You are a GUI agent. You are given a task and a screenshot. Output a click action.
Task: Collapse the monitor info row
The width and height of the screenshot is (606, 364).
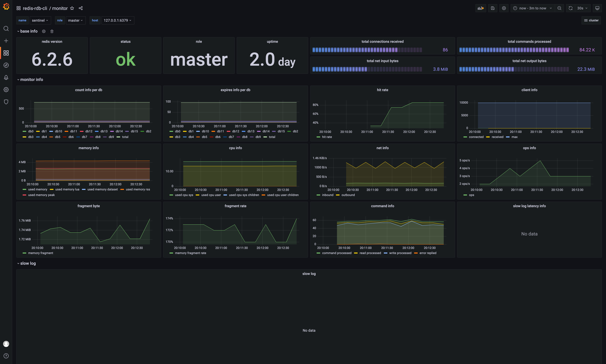pyautogui.click(x=31, y=79)
